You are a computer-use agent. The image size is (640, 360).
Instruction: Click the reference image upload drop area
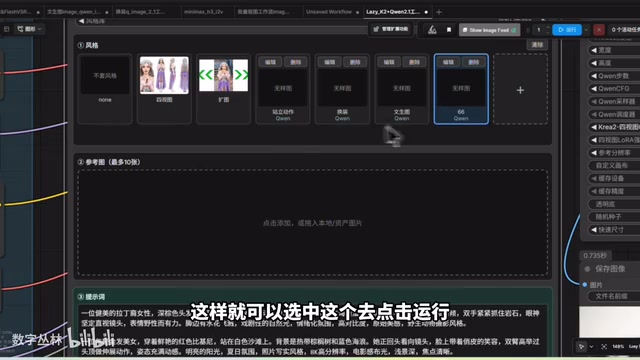click(313, 222)
